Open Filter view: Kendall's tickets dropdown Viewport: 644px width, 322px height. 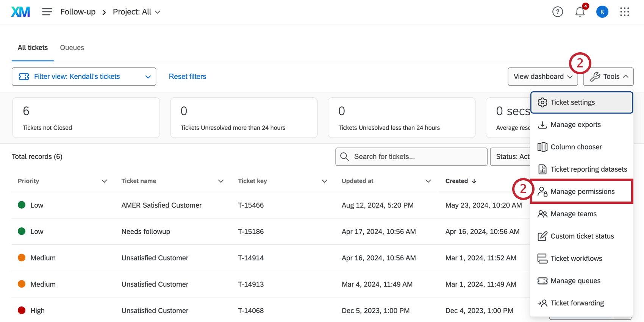click(x=84, y=77)
